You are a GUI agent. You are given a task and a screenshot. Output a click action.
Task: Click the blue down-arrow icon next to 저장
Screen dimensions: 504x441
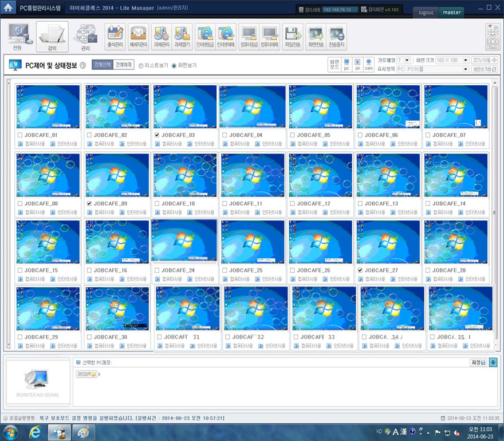(x=493, y=363)
